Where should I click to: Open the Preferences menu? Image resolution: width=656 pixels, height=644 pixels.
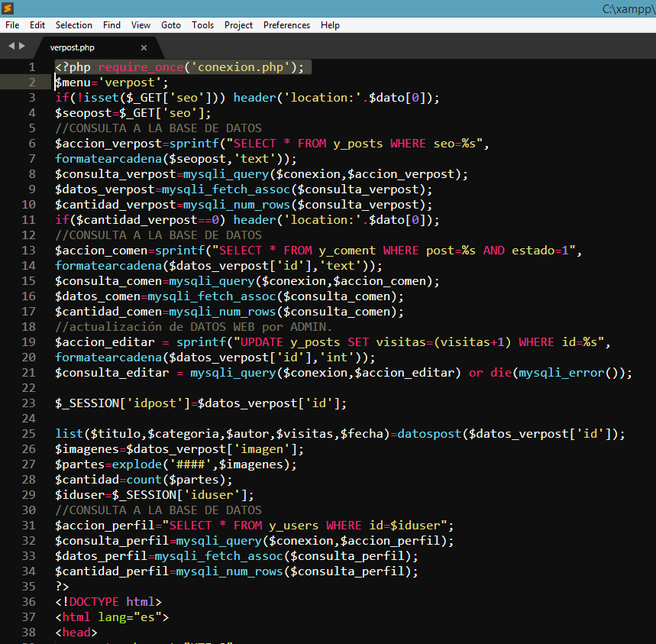tap(286, 25)
